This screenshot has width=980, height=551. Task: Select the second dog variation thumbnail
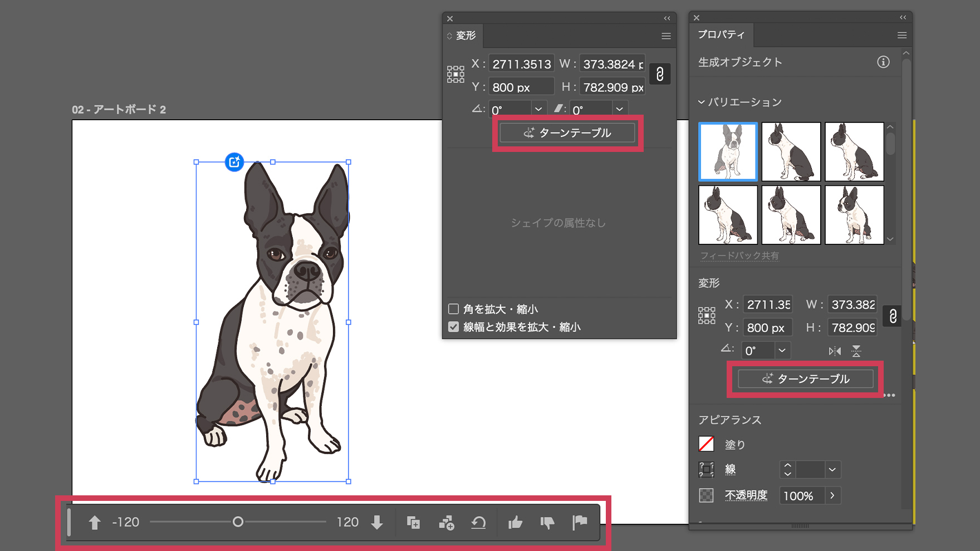pyautogui.click(x=791, y=152)
